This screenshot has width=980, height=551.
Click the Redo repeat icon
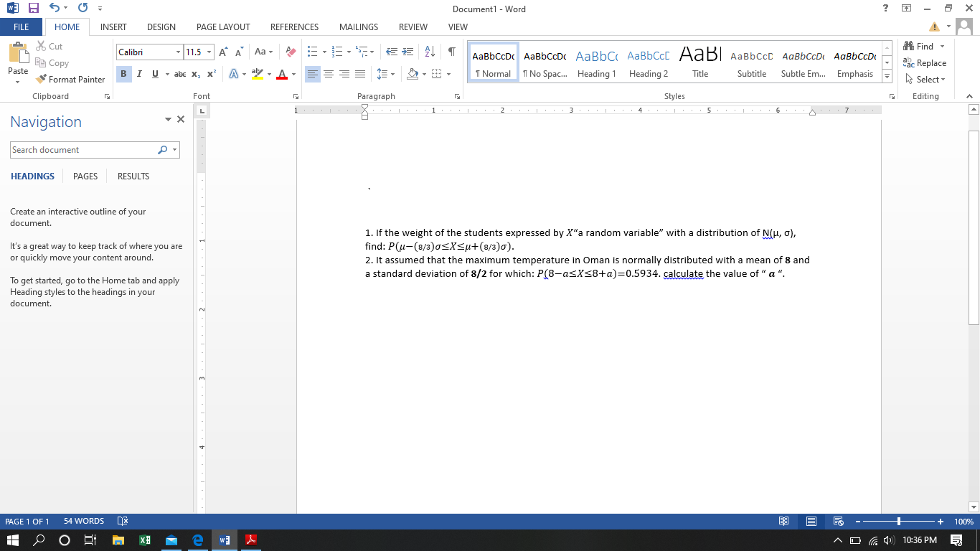tap(82, 9)
